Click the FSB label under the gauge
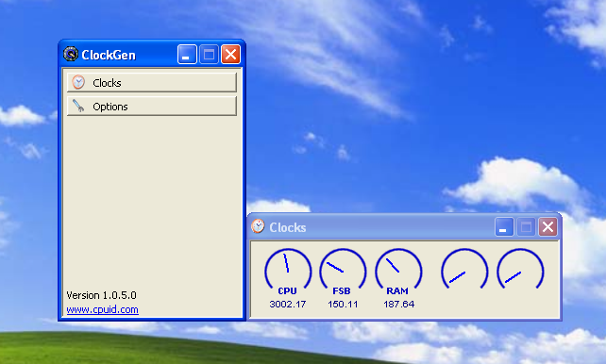The image size is (606, 364). point(342,291)
